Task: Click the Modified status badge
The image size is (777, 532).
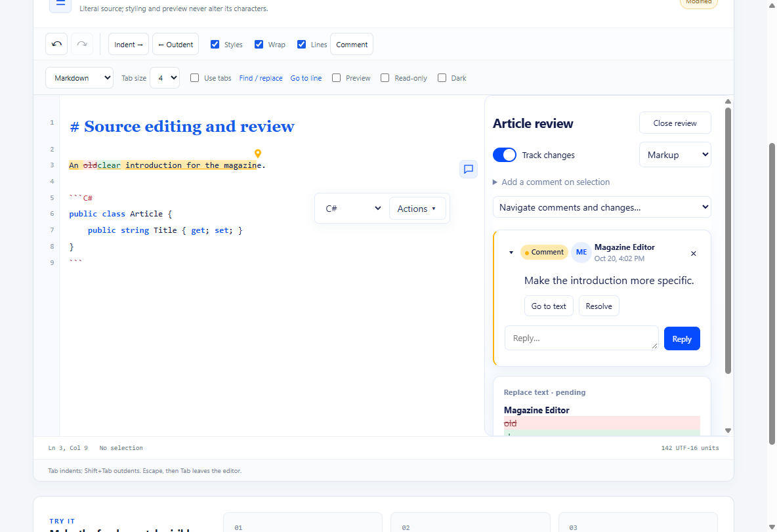Action: point(699,3)
